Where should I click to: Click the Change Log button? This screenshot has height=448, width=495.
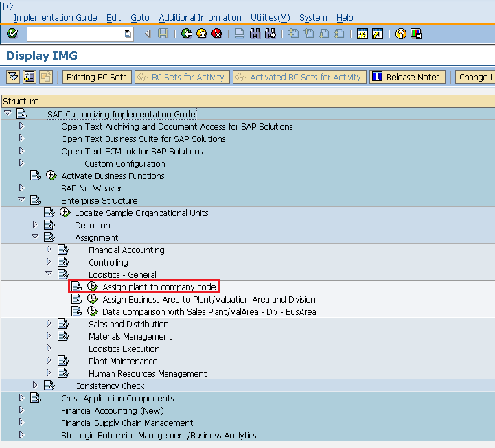475,77
